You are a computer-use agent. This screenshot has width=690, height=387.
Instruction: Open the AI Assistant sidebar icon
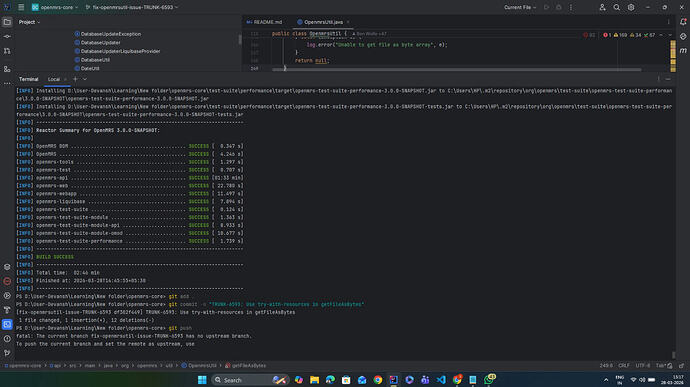(x=683, y=37)
